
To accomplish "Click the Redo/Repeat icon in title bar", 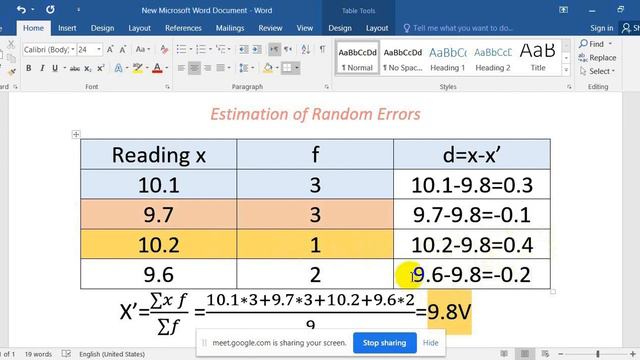I will click(50, 9).
